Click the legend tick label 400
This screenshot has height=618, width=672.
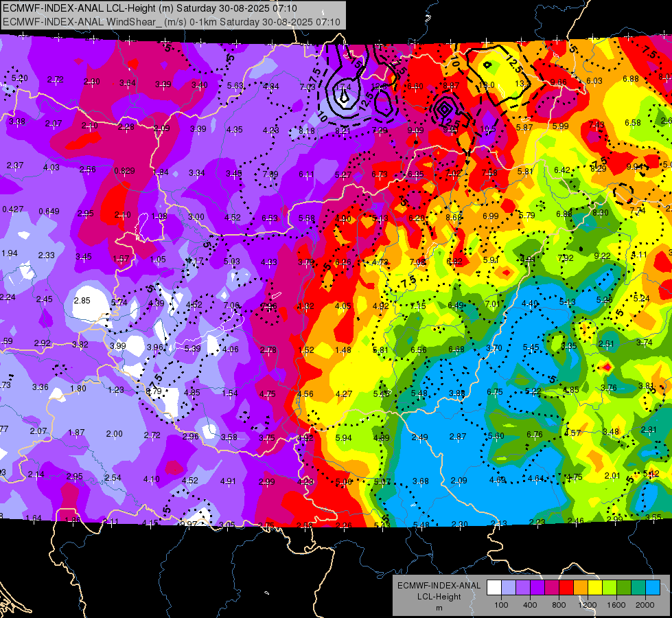pyautogui.click(x=530, y=605)
